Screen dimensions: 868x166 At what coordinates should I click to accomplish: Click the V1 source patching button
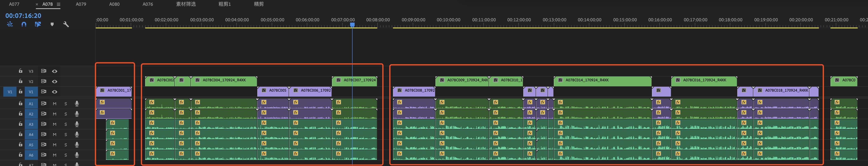tap(10, 92)
